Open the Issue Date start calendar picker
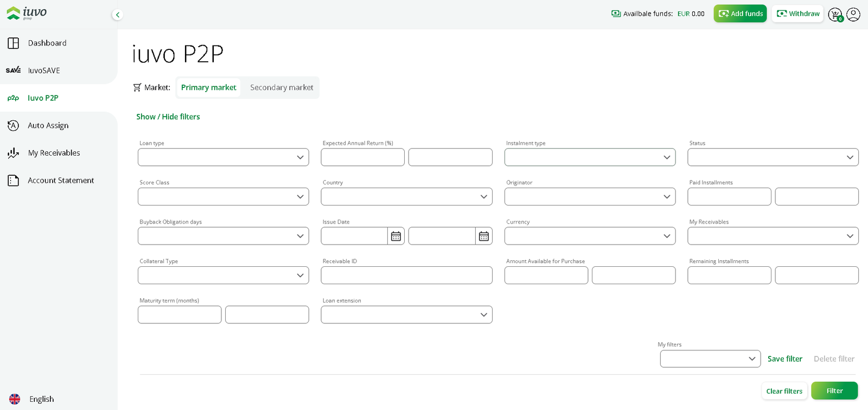The image size is (868, 410). click(x=396, y=236)
